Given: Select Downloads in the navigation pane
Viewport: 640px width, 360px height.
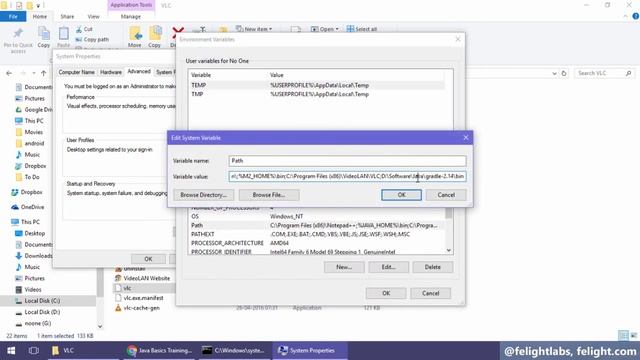Looking at the screenshot, I should pyautogui.click(x=34, y=256).
